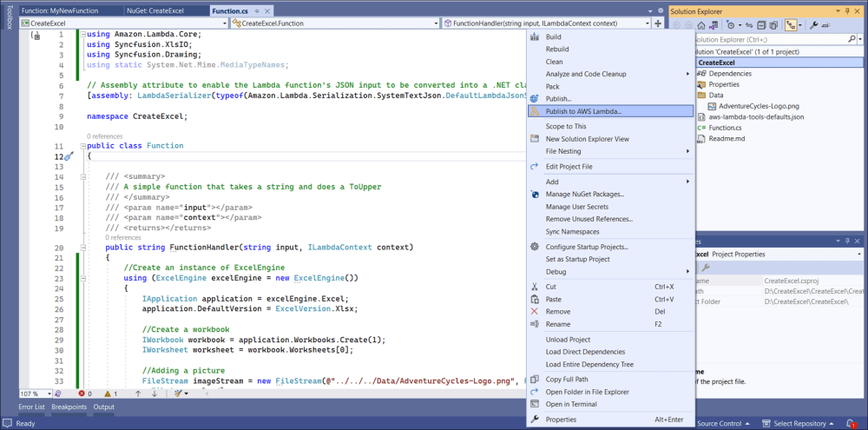Toggle the track active item view button
This screenshot has height=430, width=868.
coord(792,26)
